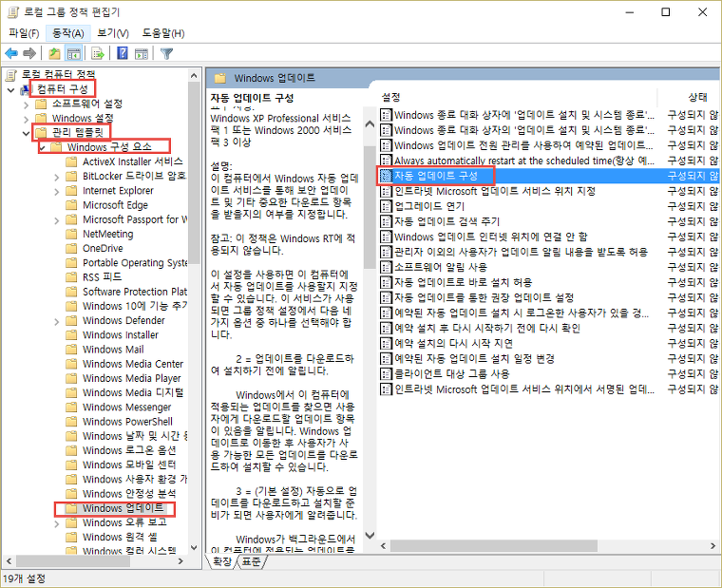Click the tree pane scroll down arrow

click(194, 547)
